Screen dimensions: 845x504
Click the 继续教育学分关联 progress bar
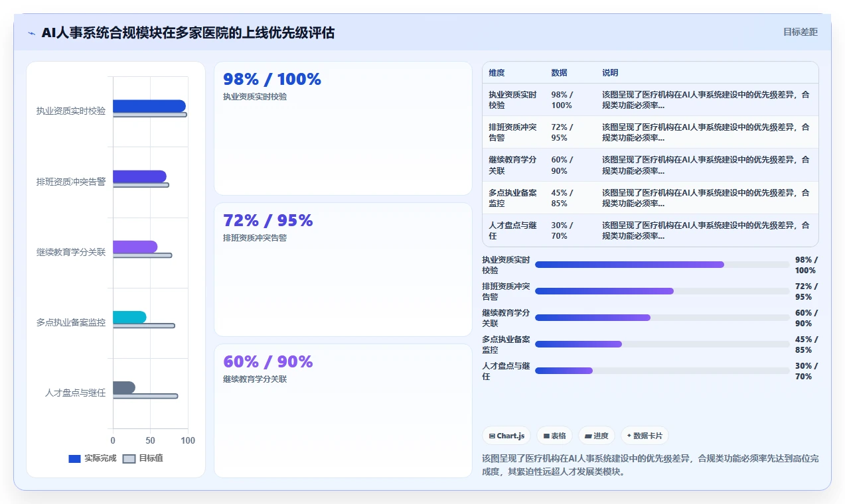662,318
